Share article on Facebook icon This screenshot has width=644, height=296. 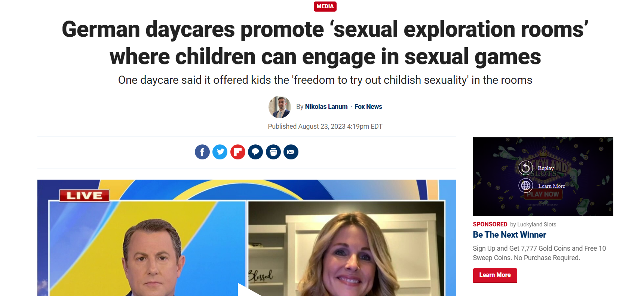(202, 152)
